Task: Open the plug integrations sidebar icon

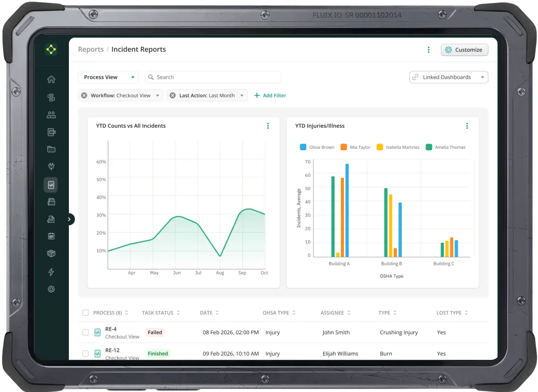Action: click(51, 167)
